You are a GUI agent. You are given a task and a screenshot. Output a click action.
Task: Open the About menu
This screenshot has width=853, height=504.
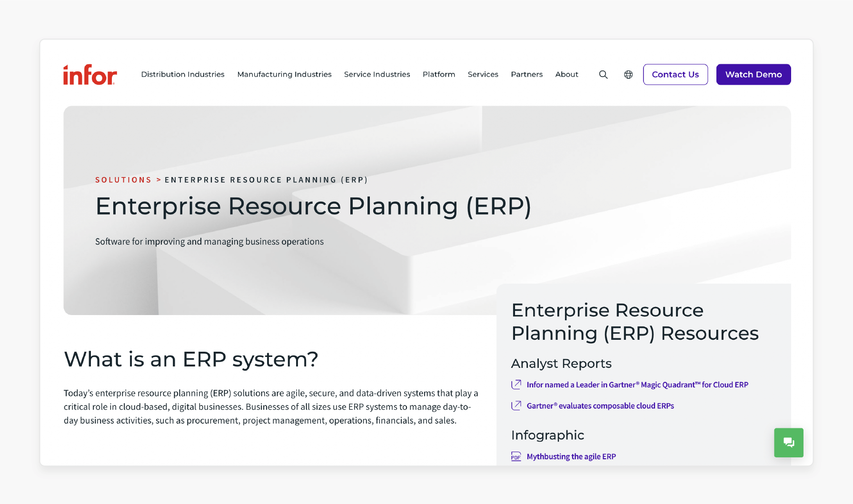[566, 74]
